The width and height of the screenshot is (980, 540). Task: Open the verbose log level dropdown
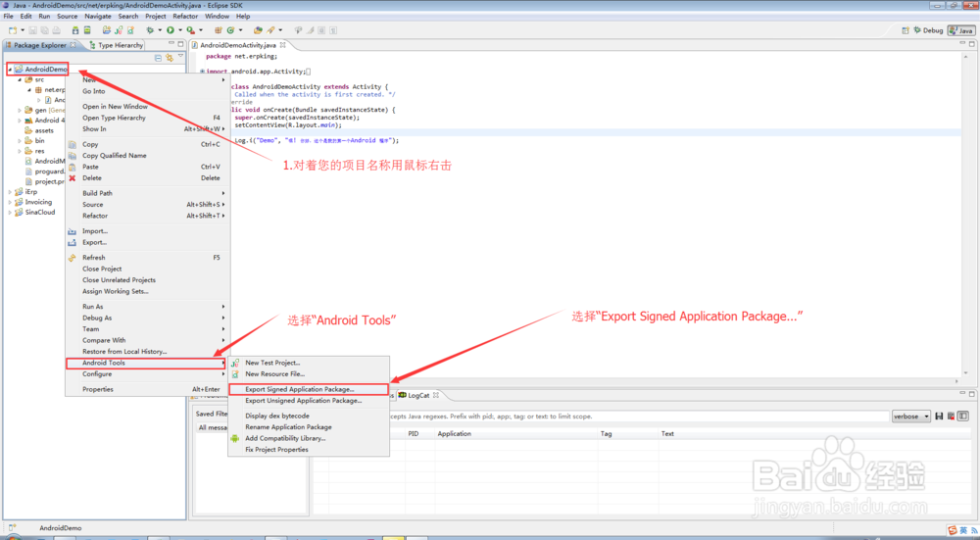[x=911, y=417]
